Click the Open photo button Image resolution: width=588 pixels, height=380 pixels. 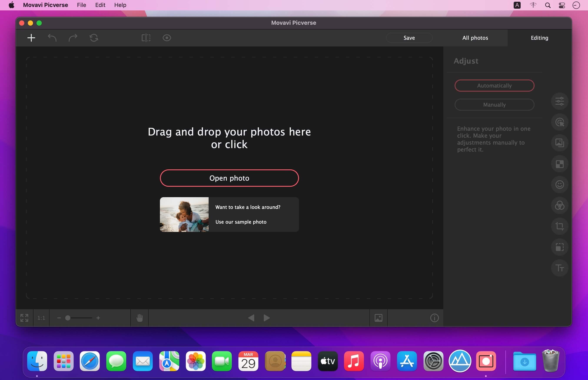pyautogui.click(x=229, y=178)
